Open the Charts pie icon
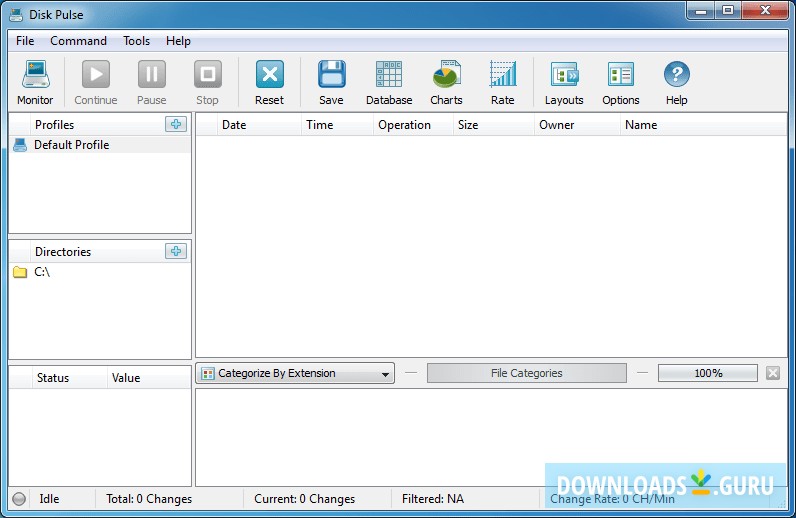The height and width of the screenshot is (518, 796). click(446, 76)
